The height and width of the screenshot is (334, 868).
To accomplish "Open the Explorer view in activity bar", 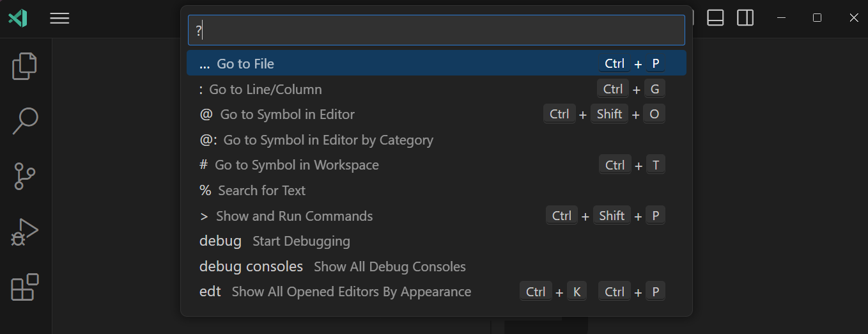I will coord(25,66).
